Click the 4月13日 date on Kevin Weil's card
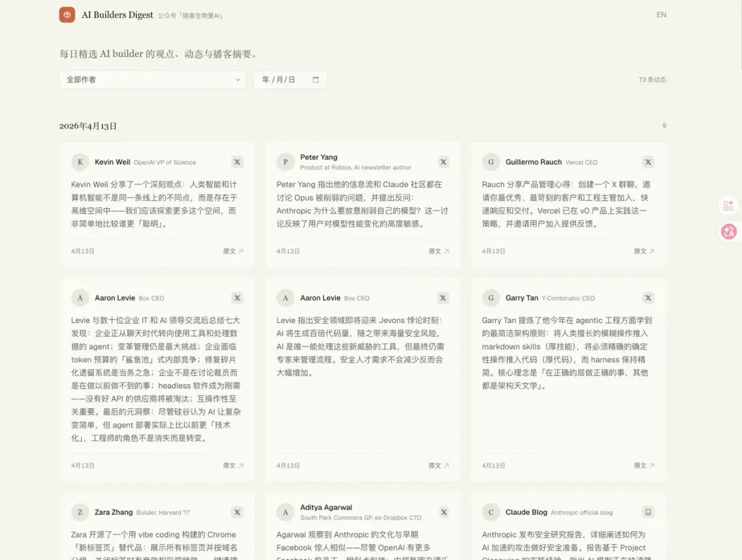Image resolution: width=742 pixels, height=560 pixels. point(83,251)
